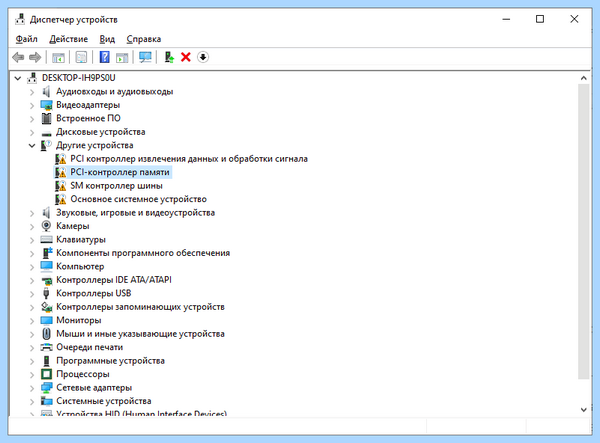Image resolution: width=600 pixels, height=443 pixels.
Task: Click the Forward arrow toolbar icon
Action: click(35, 57)
